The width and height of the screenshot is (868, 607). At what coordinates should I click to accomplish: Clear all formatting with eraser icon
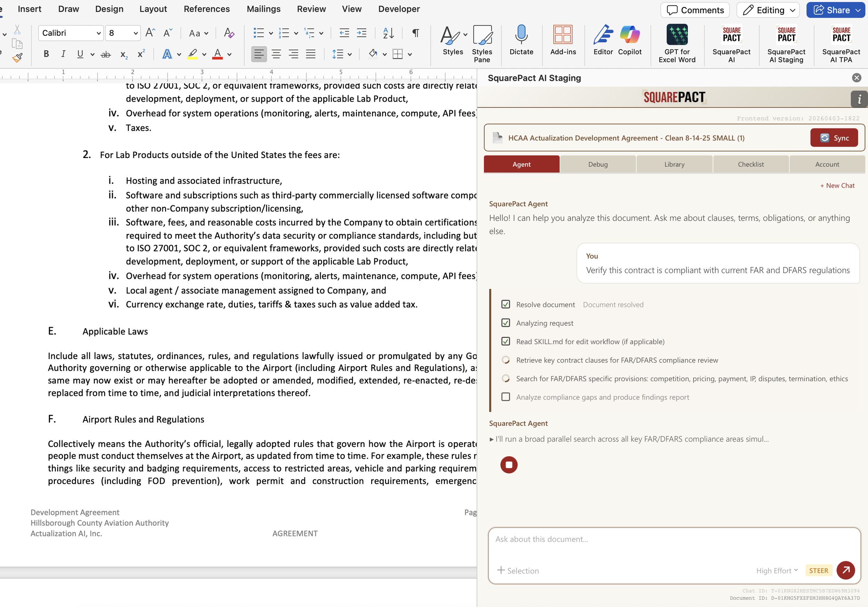(x=229, y=33)
